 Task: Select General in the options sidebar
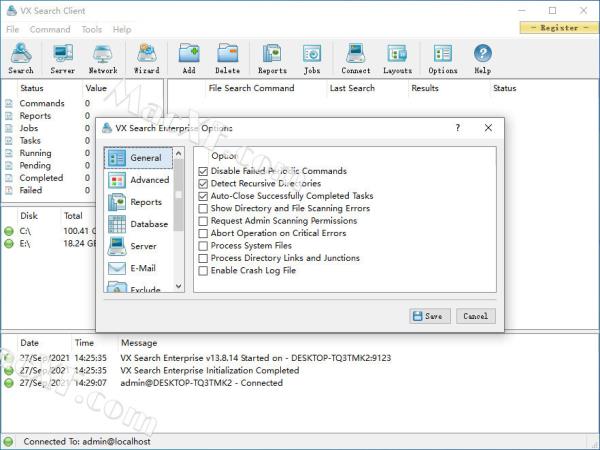click(138, 158)
